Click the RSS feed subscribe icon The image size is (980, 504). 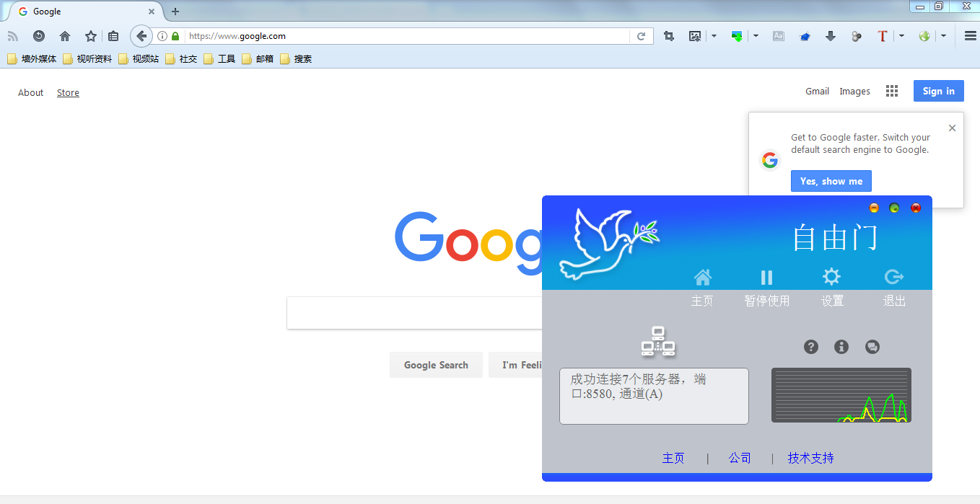tap(12, 36)
